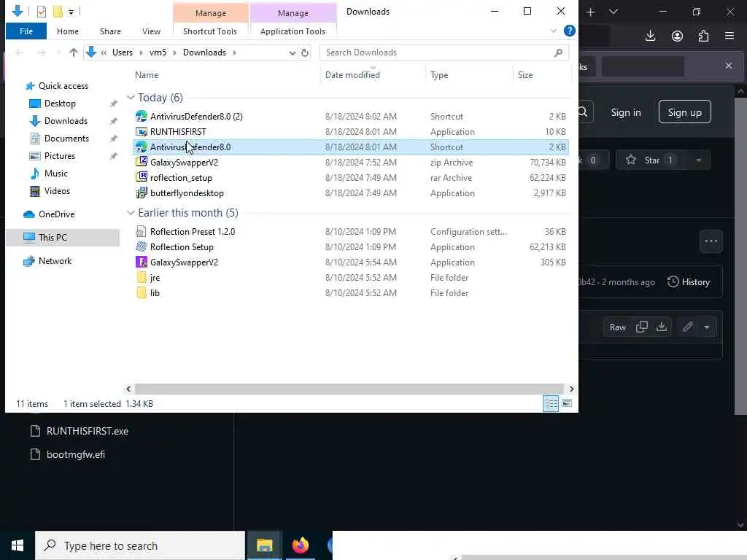
Task: Select the Shortcut Tools tab
Action: tap(210, 31)
